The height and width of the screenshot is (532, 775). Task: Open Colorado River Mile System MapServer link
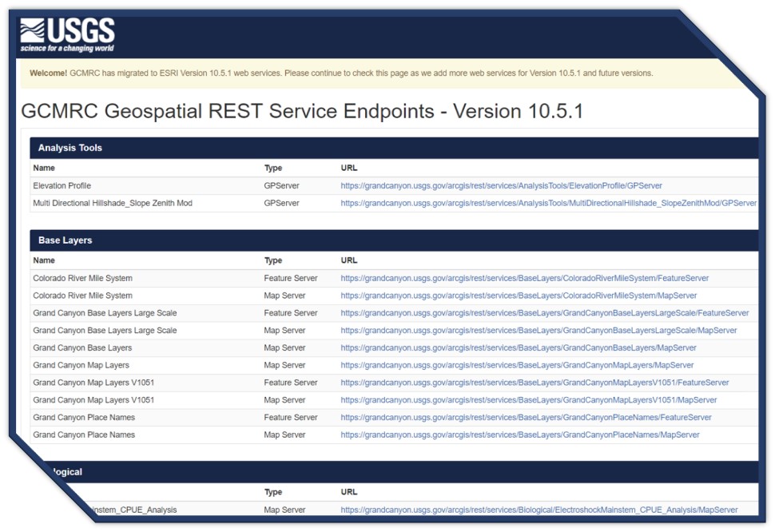(x=516, y=296)
